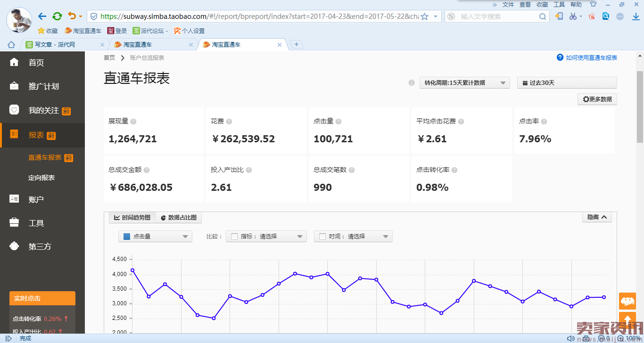Tick checkbox in 指标 comparison selector
The image size is (644, 343).
coord(234,237)
